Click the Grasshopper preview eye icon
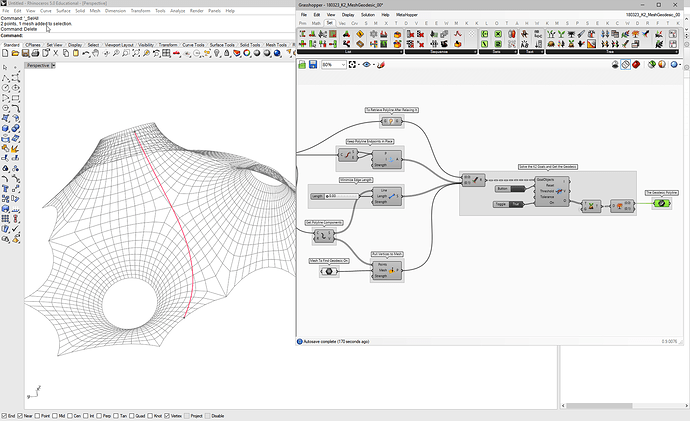This screenshot has height=421, width=690. click(x=367, y=64)
